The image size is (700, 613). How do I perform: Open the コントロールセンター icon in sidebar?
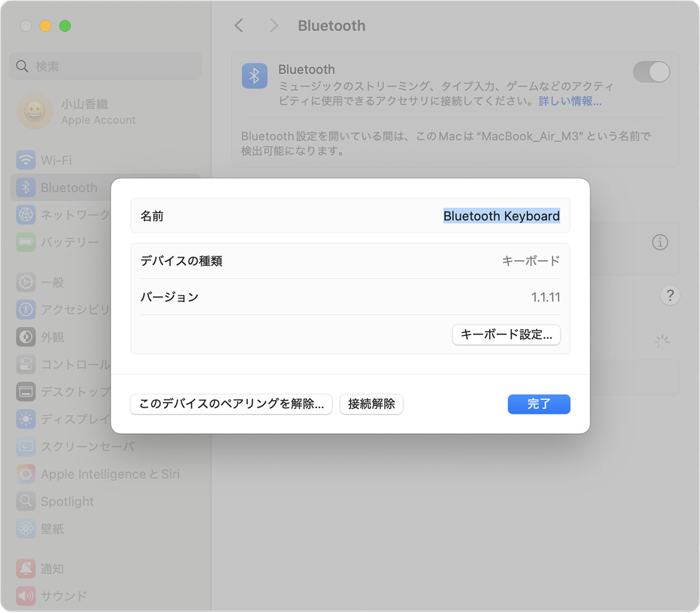tap(26, 365)
